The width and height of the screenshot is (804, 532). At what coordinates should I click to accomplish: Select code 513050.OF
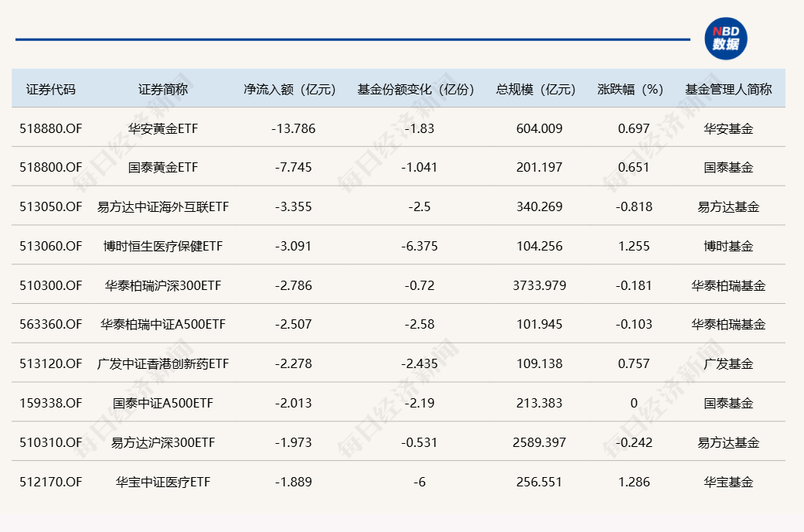(x=51, y=206)
